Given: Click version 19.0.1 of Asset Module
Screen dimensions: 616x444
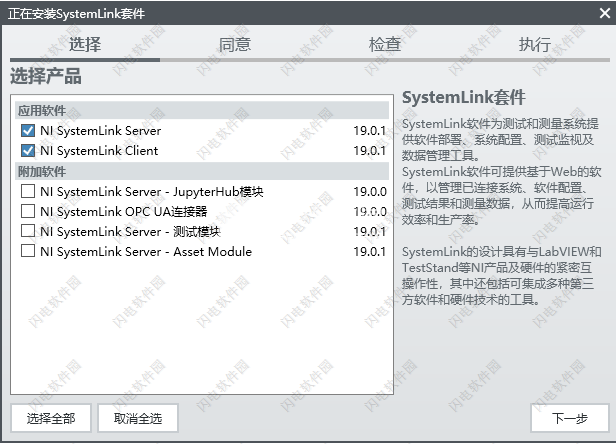Looking at the screenshot, I should pyautogui.click(x=370, y=251).
